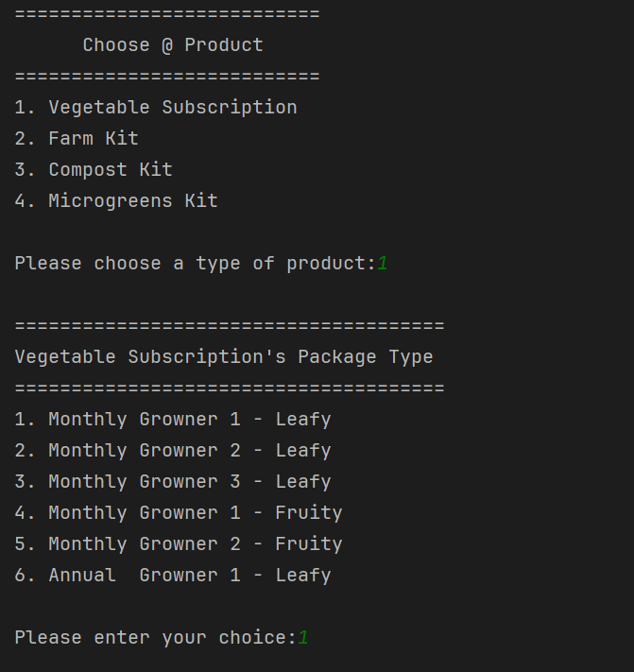Click the green input value after product prompt
Image resolution: width=634 pixels, height=672 pixels.
click(x=383, y=264)
